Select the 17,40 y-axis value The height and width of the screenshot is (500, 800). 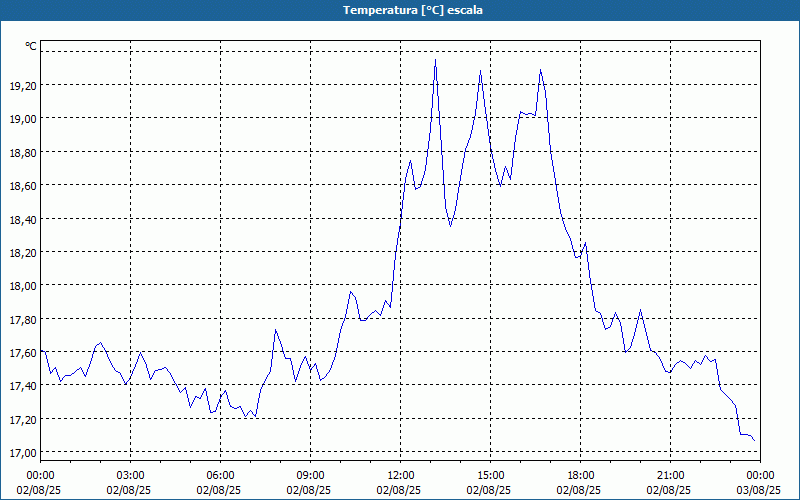[x=23, y=386]
